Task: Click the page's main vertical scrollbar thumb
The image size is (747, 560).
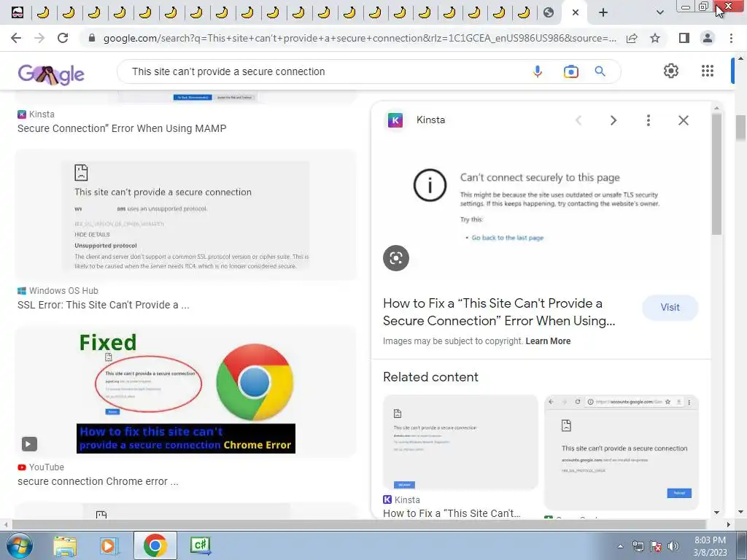Action: coord(741,127)
